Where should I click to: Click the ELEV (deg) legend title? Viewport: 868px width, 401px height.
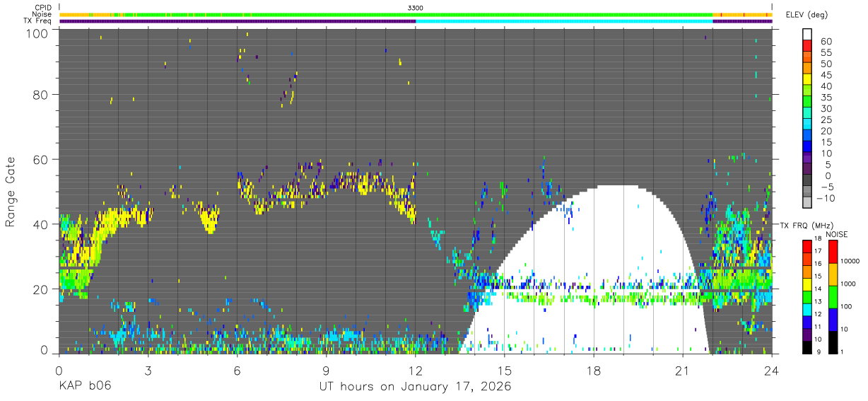click(807, 15)
